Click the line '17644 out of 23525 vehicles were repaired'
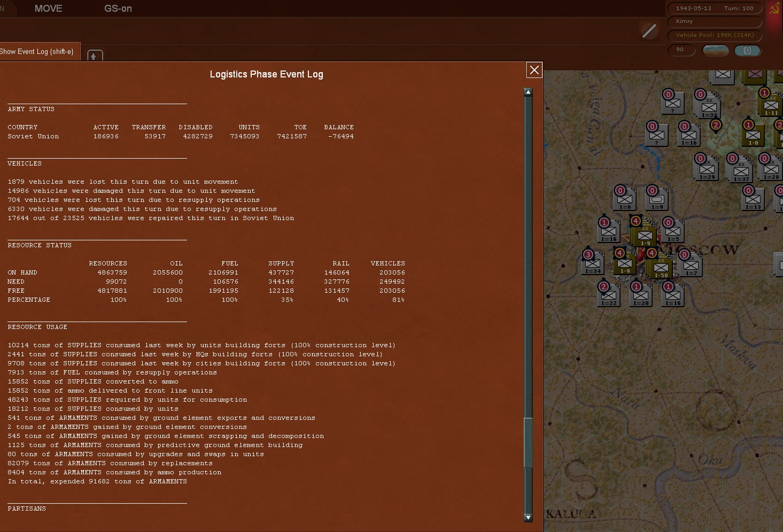Screen dimensions: 783x532 (x=151, y=218)
